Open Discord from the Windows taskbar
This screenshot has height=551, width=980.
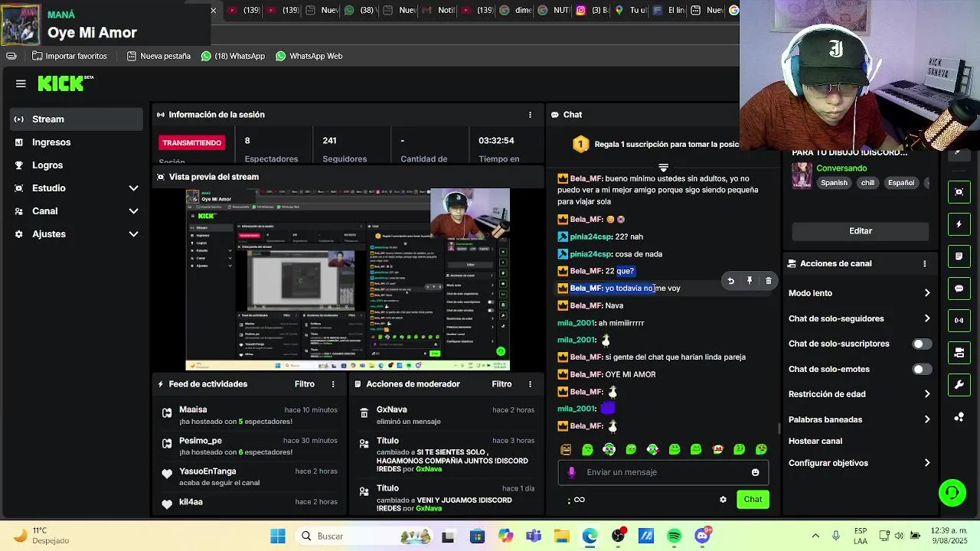tap(702, 536)
